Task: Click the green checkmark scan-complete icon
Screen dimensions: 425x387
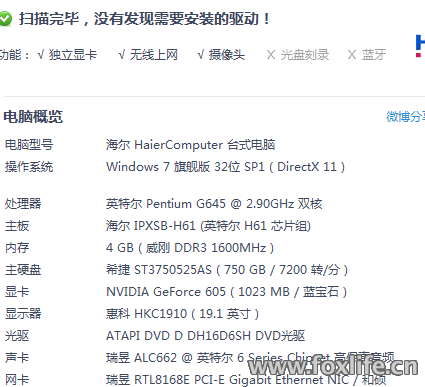Action: coord(5,19)
